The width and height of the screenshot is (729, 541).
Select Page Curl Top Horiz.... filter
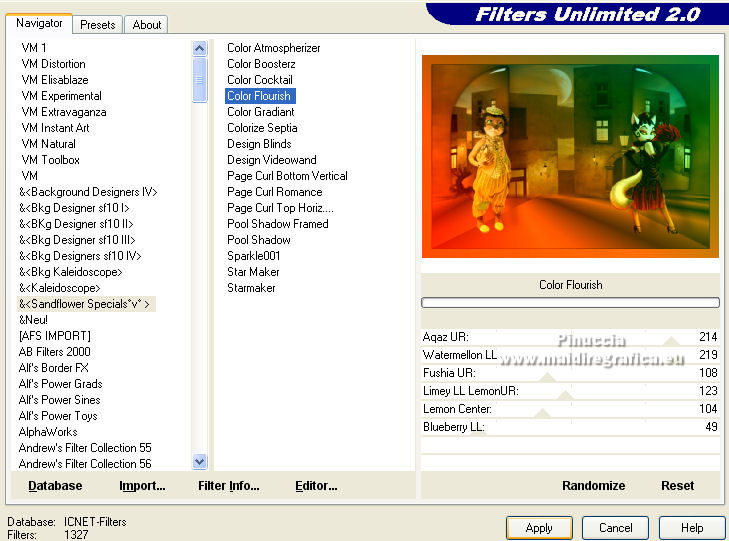click(280, 208)
